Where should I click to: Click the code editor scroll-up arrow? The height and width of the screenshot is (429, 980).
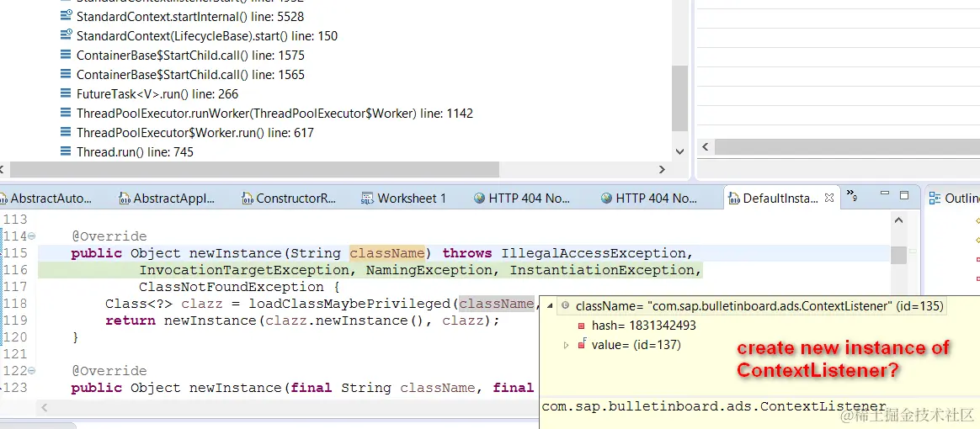coord(898,220)
